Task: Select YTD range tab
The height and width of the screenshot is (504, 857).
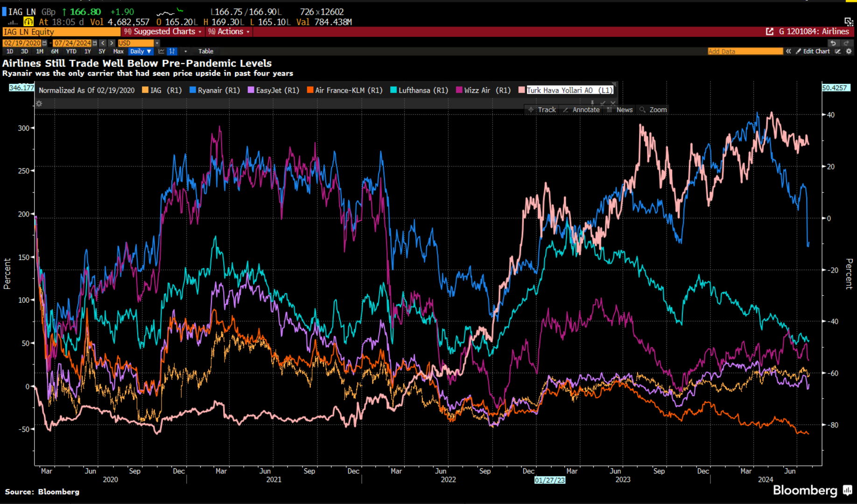Action: pyautogui.click(x=71, y=51)
